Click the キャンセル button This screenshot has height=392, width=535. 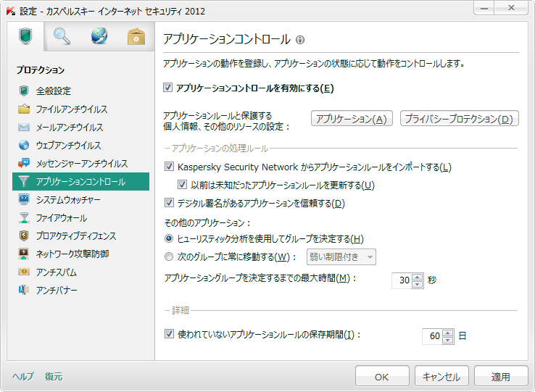coord(441,376)
